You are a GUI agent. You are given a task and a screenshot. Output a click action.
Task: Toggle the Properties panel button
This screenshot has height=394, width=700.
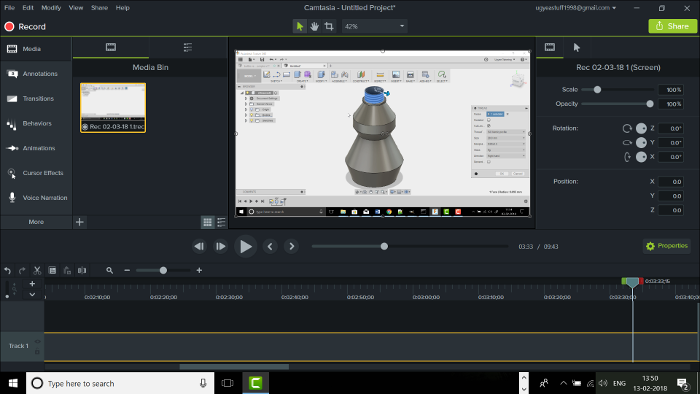coord(667,246)
